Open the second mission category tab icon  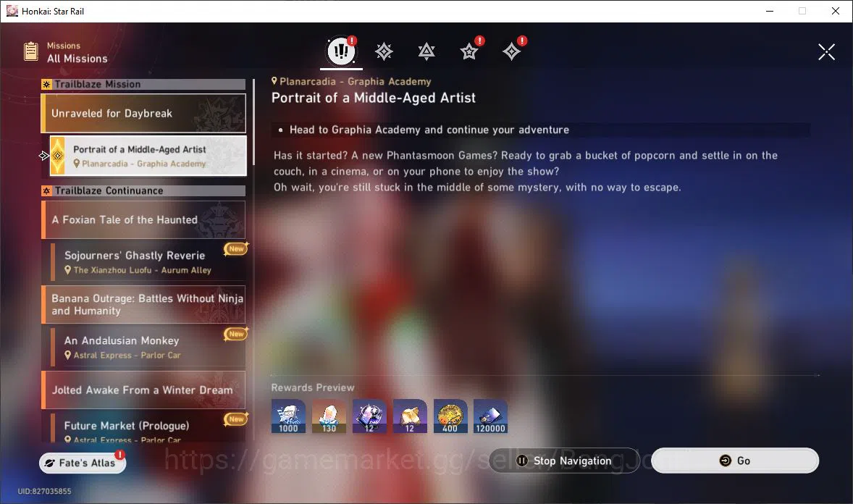click(x=384, y=51)
